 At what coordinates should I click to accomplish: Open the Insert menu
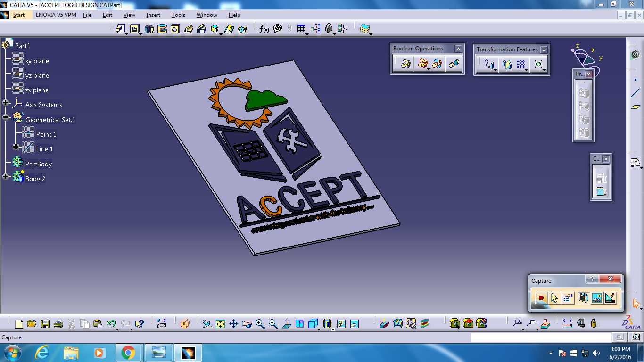click(x=153, y=15)
